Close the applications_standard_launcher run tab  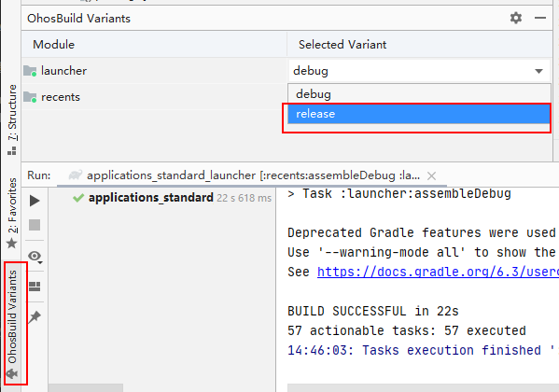pyautogui.click(x=431, y=175)
